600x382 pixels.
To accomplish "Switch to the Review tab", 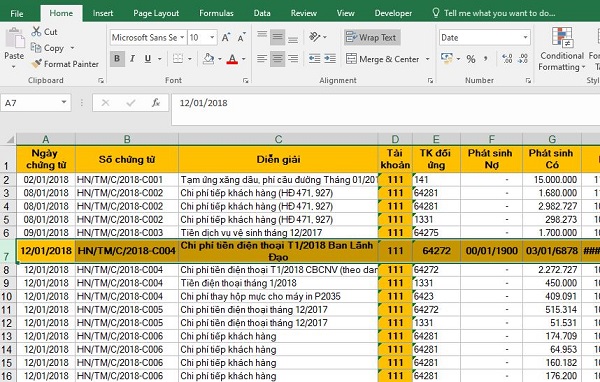I will click(303, 13).
